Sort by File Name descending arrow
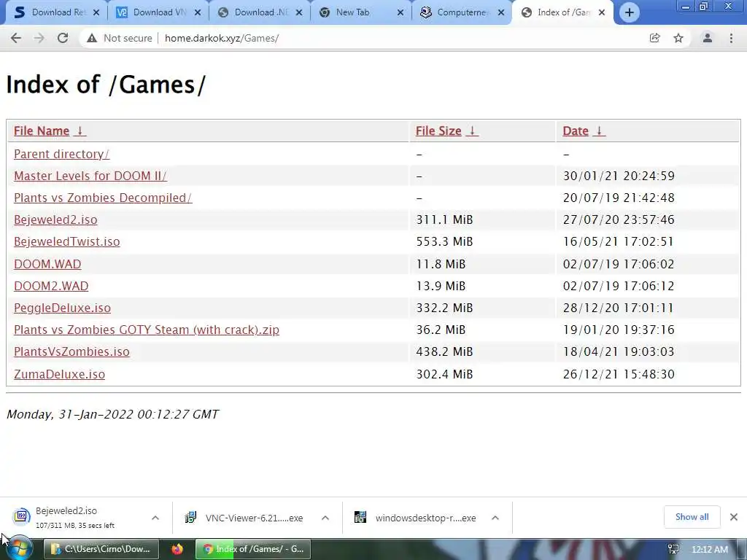The image size is (747, 560). click(80, 131)
